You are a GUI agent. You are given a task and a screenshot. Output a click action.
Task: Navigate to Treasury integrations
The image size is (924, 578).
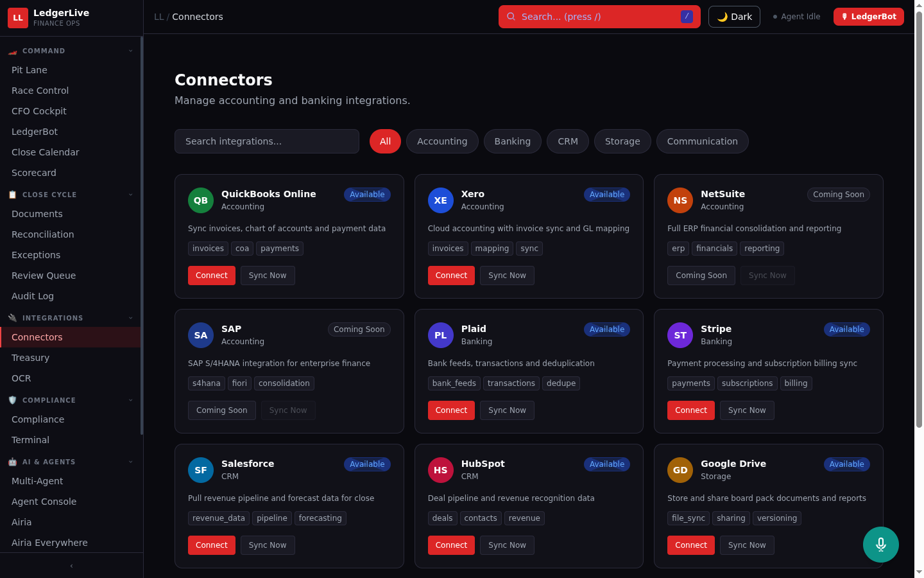coord(71,358)
